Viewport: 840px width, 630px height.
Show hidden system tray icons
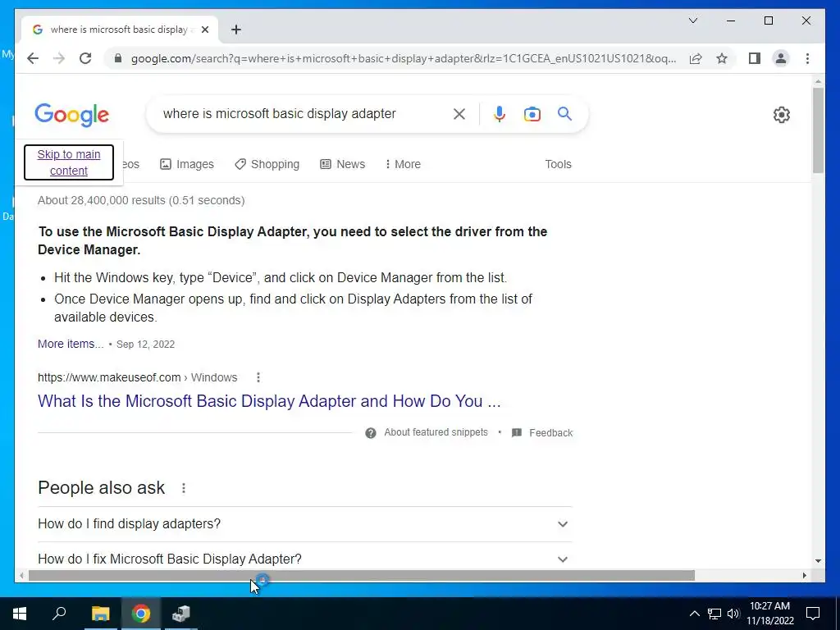(x=694, y=614)
